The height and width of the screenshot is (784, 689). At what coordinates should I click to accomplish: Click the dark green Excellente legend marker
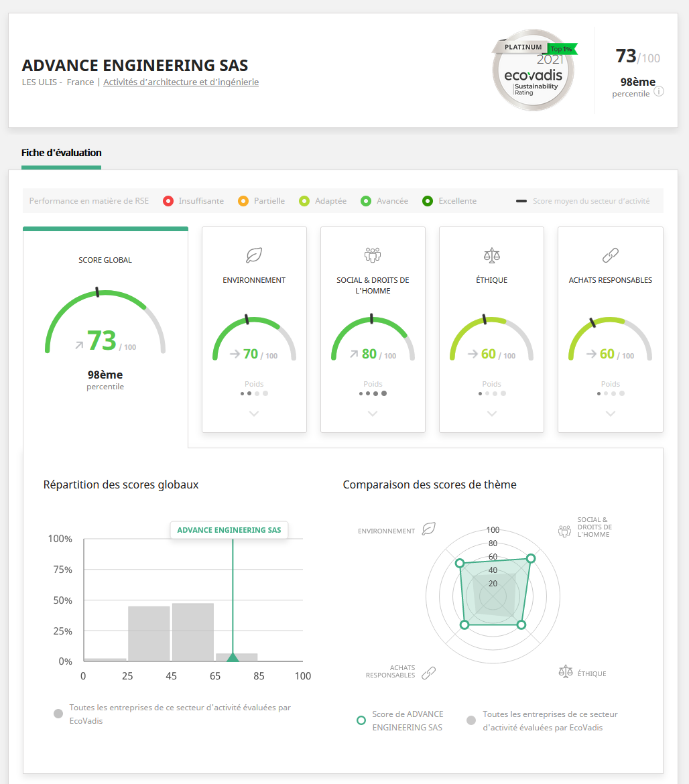(428, 201)
